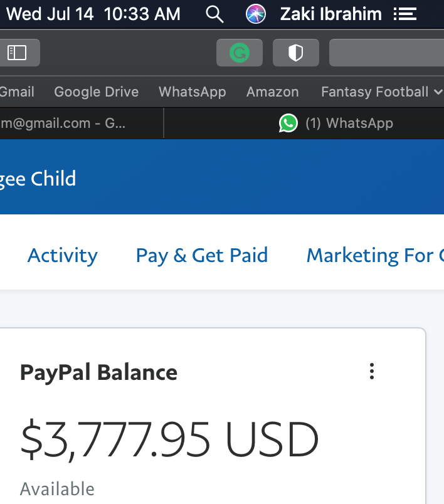Switch to the WhatsApp browser tab
Viewport: 444px width, 504px height.
(349, 123)
